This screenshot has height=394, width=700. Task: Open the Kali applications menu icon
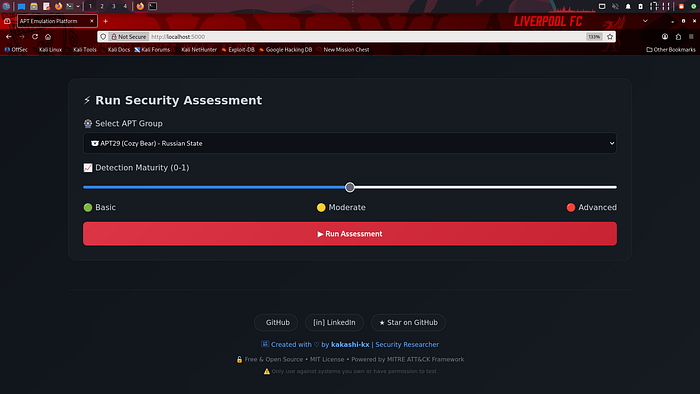pos(6,6)
